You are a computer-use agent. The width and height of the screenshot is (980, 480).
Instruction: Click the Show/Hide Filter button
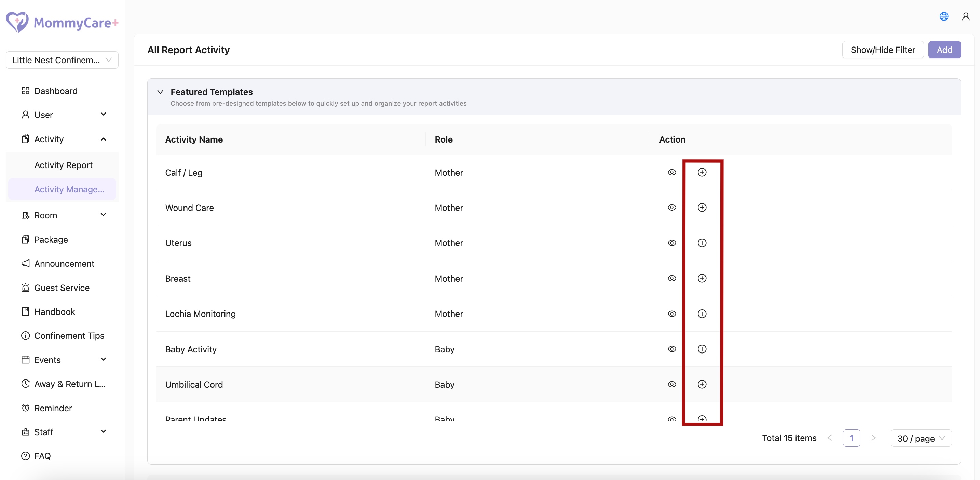[883, 50]
